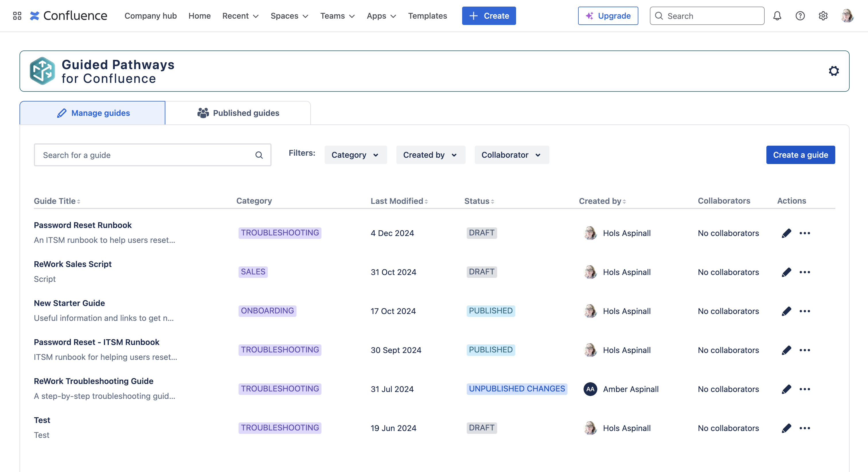Image resolution: width=868 pixels, height=472 pixels.
Task: Expand the Spaces dropdown menu
Action: click(289, 16)
